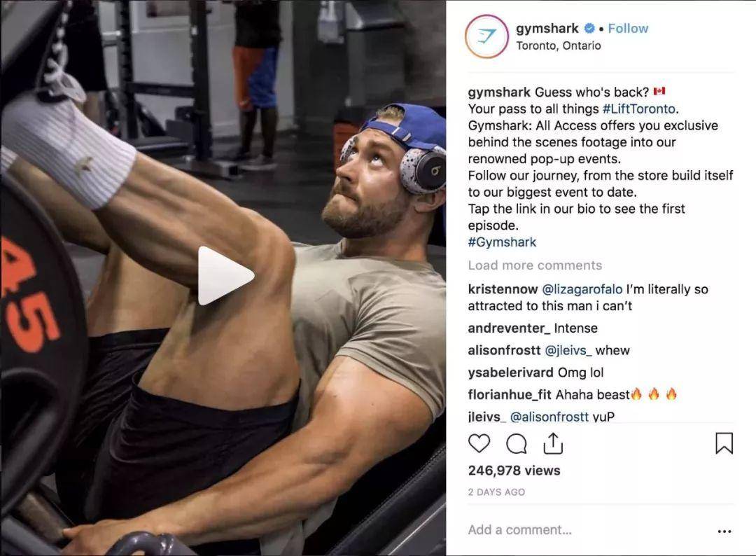The width and height of the screenshot is (756, 556).
Task: Follow the gymshark account
Action: tap(628, 29)
